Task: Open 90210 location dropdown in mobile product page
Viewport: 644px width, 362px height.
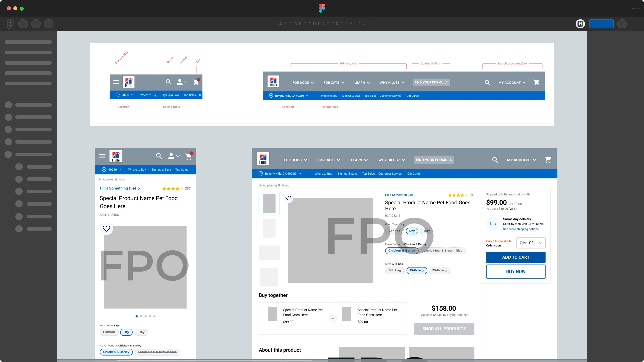Action: tap(112, 170)
